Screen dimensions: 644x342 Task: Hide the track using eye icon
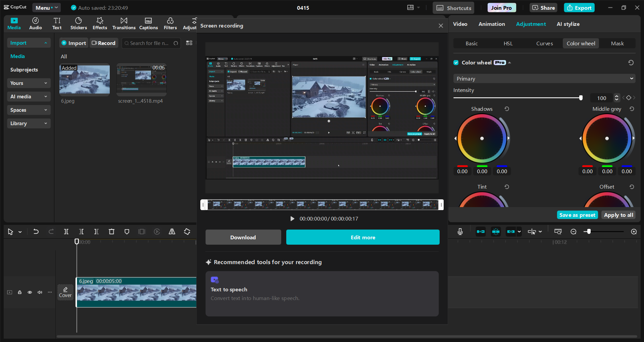pos(30,292)
